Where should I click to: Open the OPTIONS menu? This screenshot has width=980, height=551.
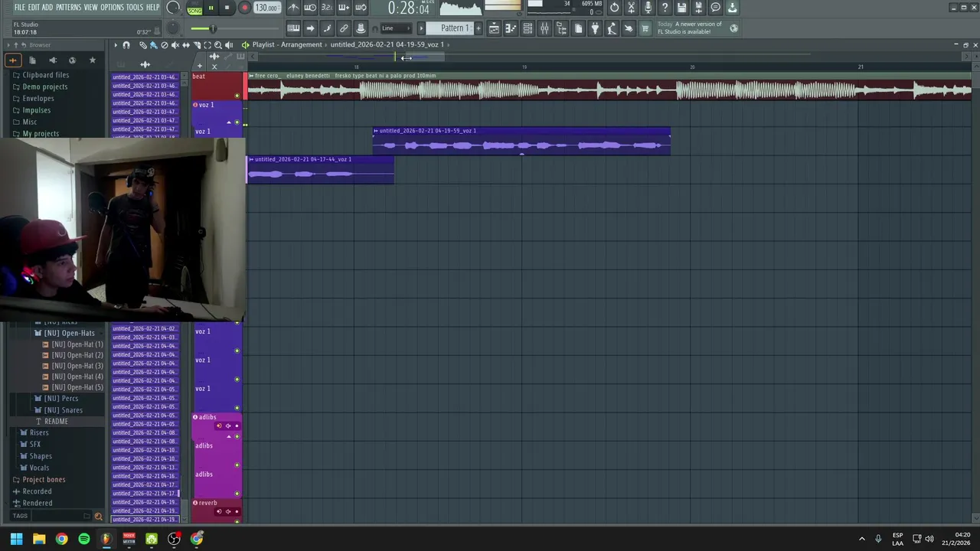click(x=112, y=8)
